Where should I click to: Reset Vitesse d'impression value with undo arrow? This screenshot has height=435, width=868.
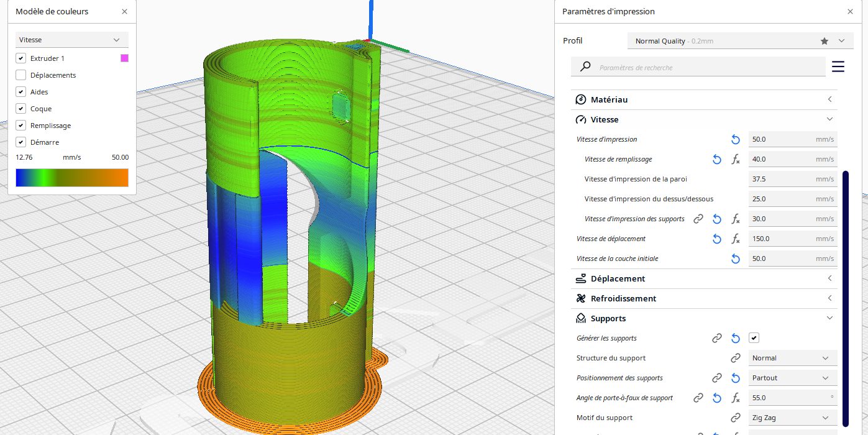pos(736,139)
